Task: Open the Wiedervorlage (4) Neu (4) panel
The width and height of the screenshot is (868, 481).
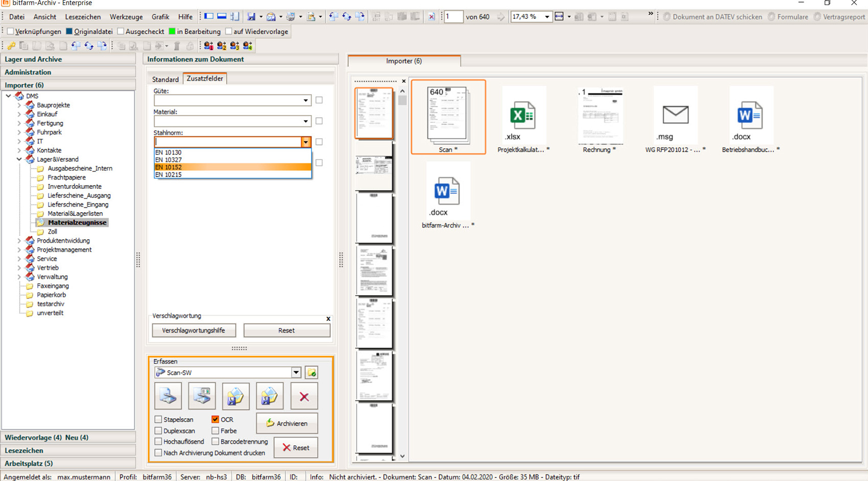Action: coord(68,437)
